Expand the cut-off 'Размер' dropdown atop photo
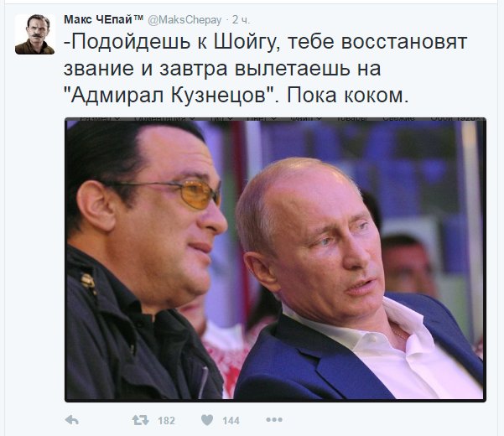 [x=101, y=119]
